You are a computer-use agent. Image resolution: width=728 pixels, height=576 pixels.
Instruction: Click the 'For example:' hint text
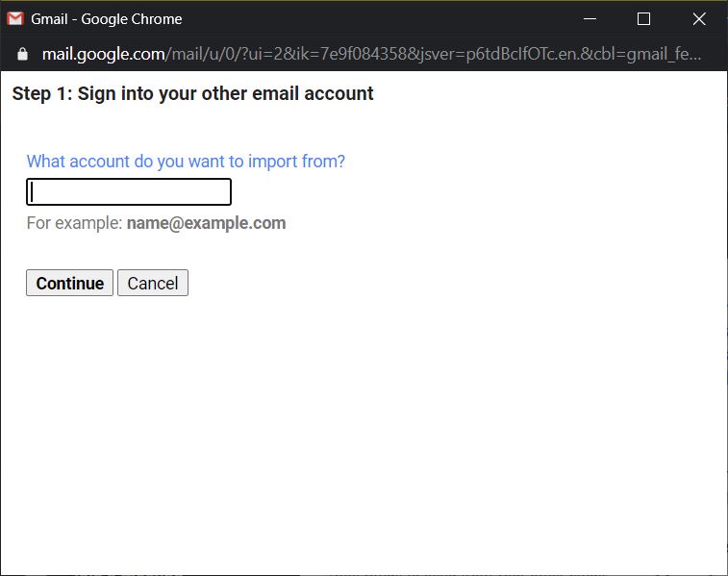74,223
